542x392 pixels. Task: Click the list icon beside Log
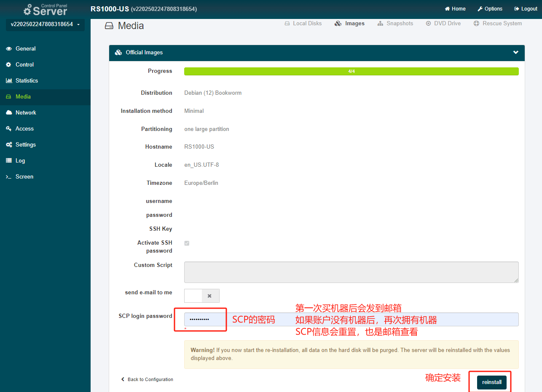9,161
